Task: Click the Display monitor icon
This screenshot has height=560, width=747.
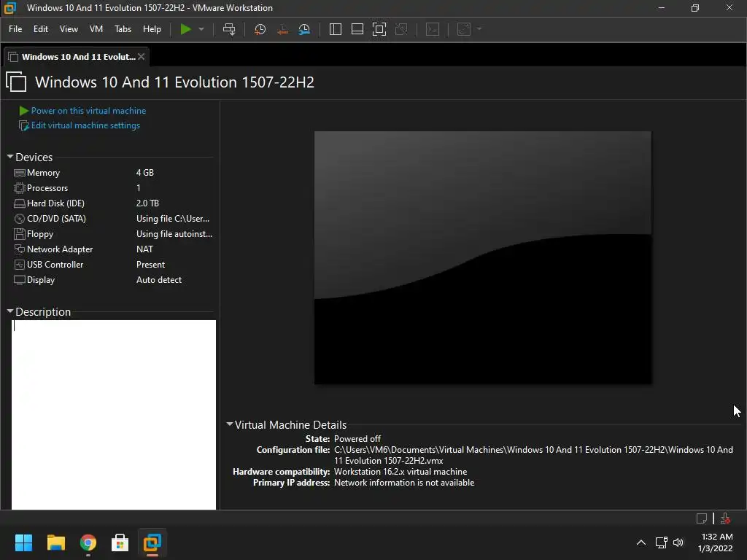Action: tap(20, 280)
